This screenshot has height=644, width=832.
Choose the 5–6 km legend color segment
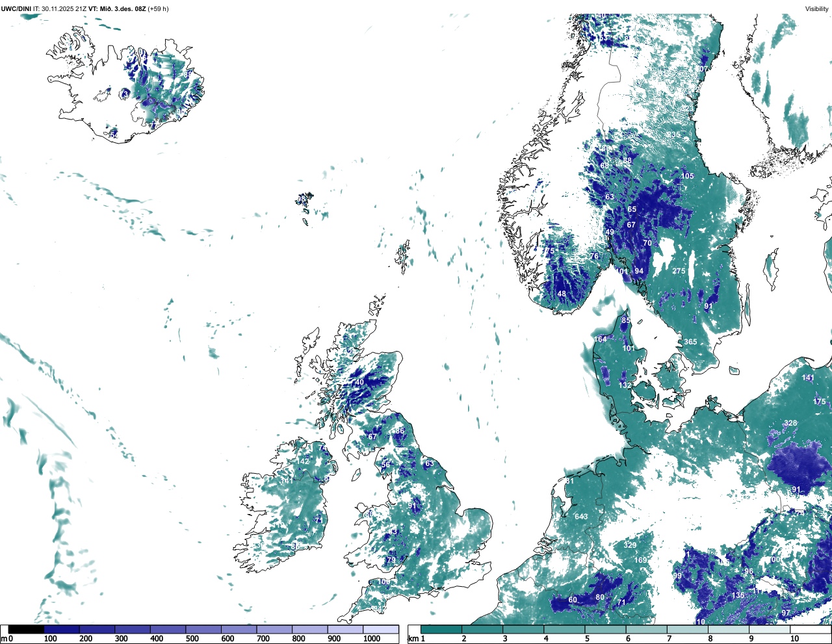pyautogui.click(x=605, y=629)
